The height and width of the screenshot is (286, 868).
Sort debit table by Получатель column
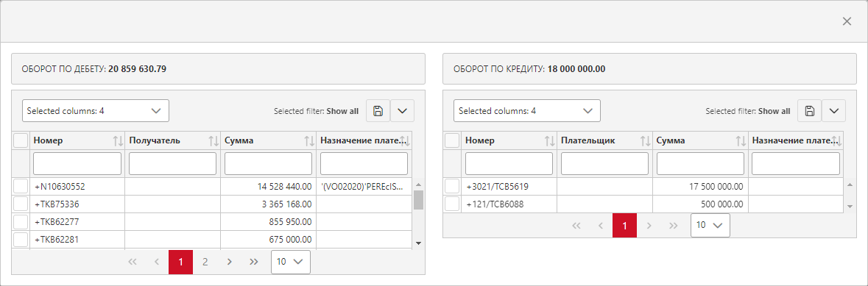point(213,141)
